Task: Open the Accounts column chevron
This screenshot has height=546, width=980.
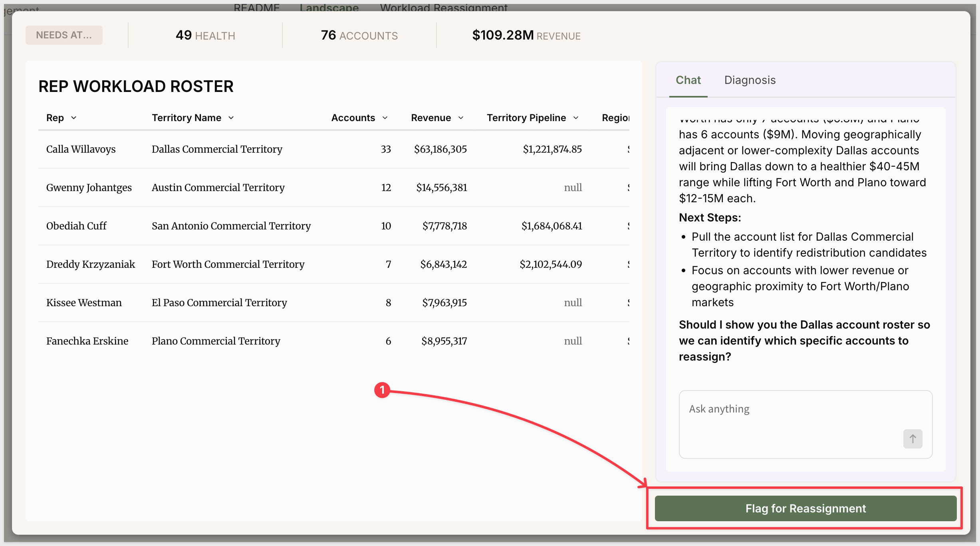Action: [x=385, y=118]
